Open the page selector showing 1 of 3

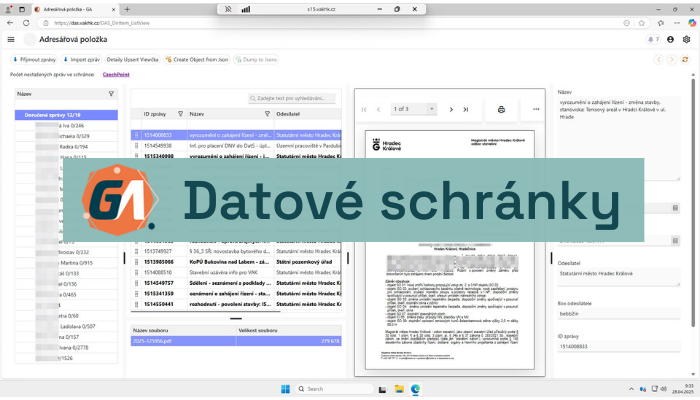click(413, 109)
